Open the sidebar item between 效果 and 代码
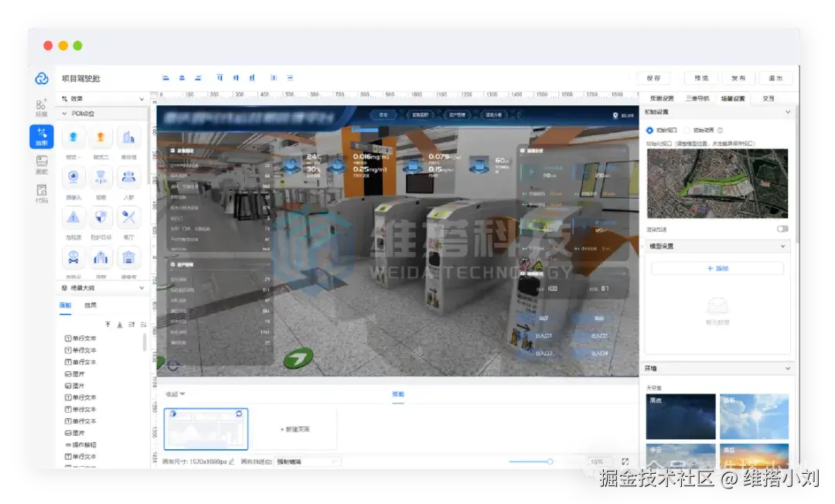Image resolution: width=835 pixels, height=504 pixels. 42,165
